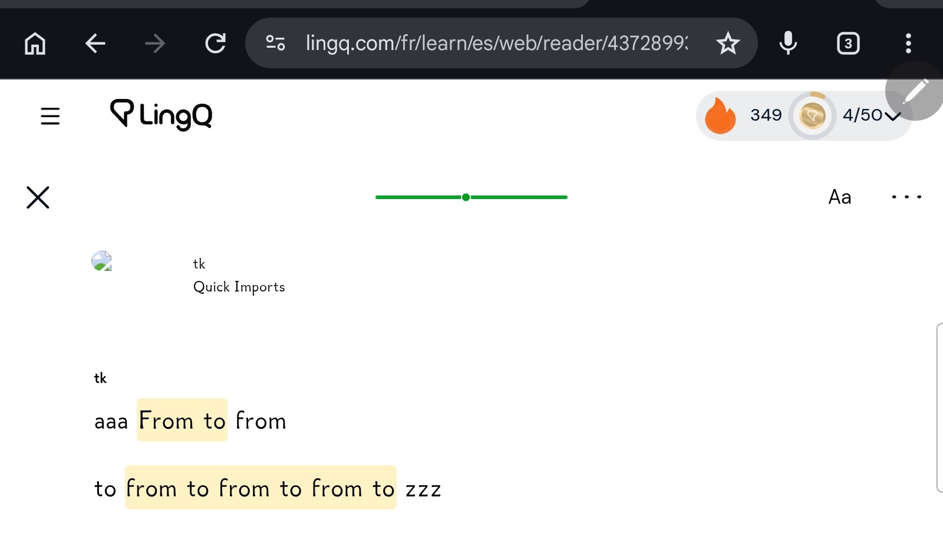Tap the floating pencil edit button

(915, 91)
